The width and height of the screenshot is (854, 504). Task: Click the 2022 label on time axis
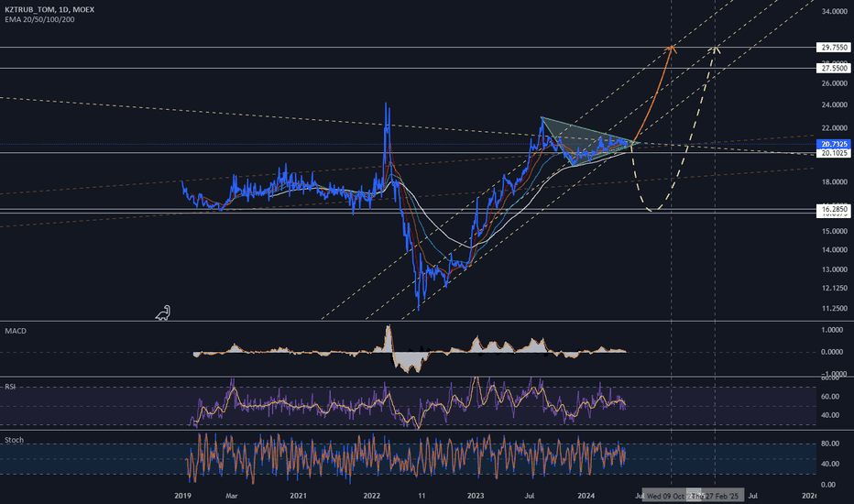point(371,496)
